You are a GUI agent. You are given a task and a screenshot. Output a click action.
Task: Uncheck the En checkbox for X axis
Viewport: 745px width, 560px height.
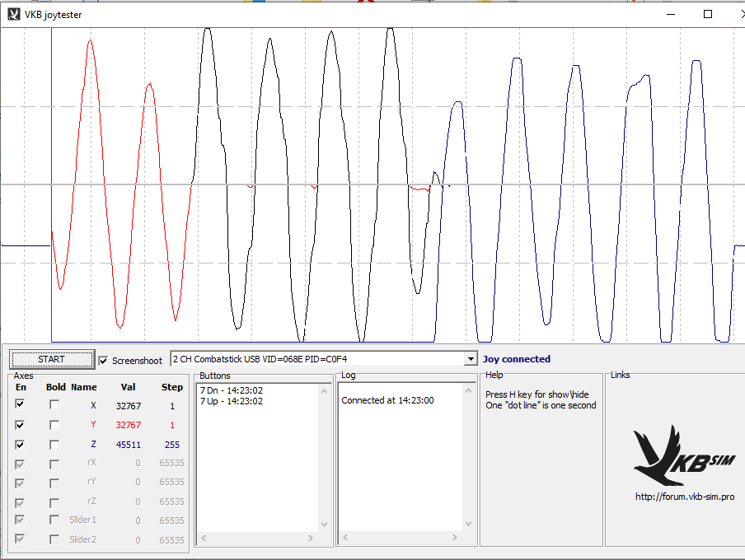[20, 404]
